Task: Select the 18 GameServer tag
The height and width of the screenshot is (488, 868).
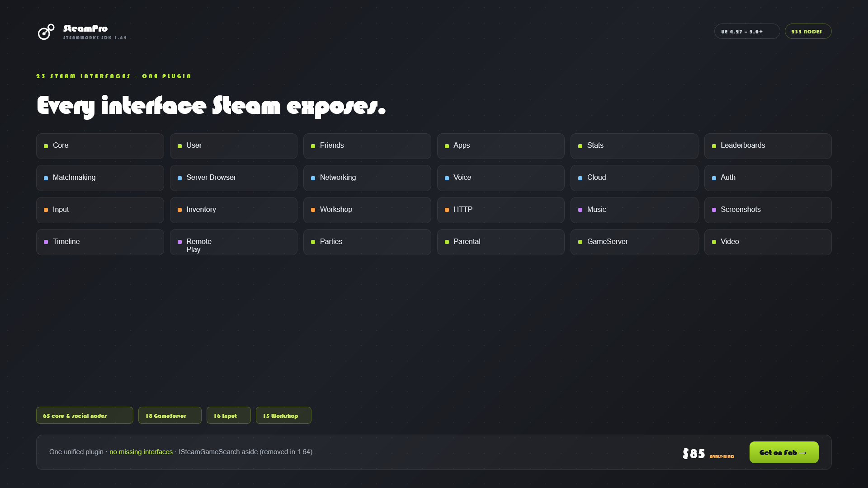Action: [x=170, y=415]
